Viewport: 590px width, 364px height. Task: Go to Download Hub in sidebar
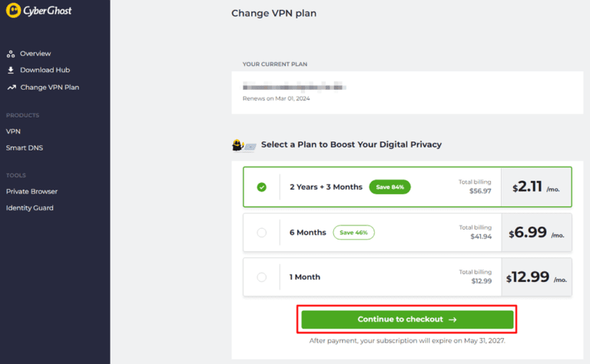[x=45, y=70]
